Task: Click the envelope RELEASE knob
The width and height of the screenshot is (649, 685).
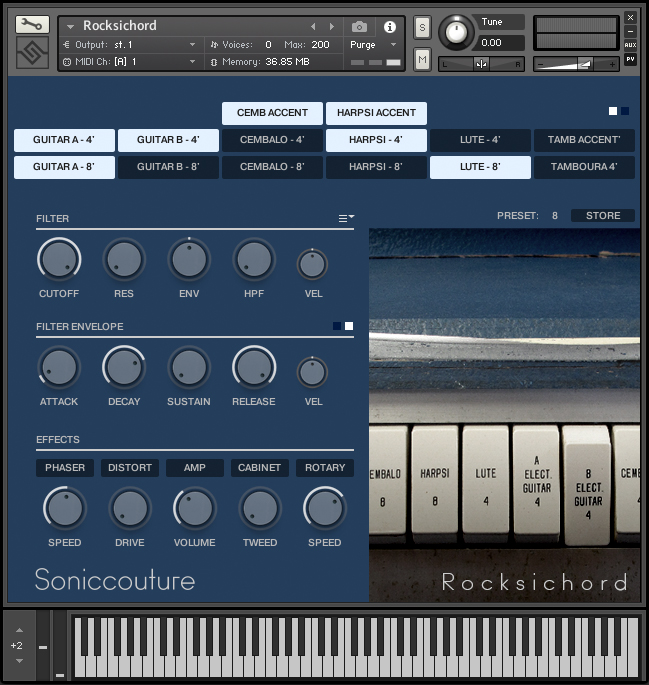Action: coord(254,367)
